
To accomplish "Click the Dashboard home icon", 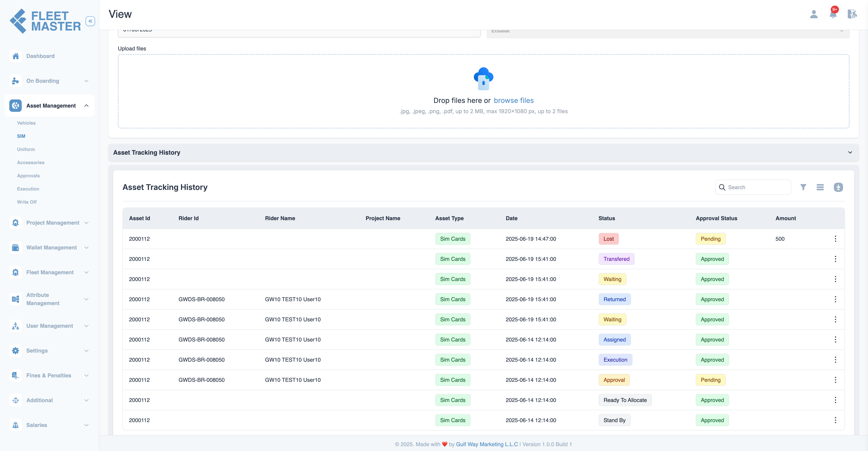I will (16, 56).
